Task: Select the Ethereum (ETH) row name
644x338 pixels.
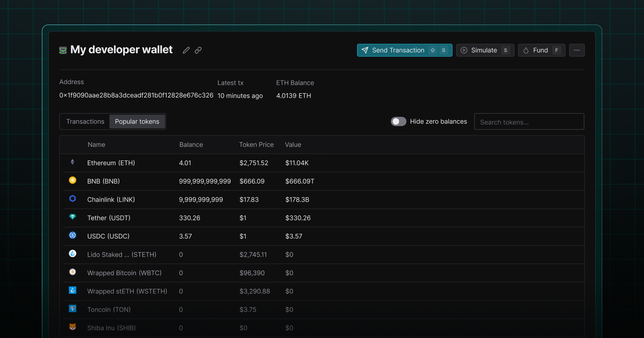Action: click(x=111, y=163)
